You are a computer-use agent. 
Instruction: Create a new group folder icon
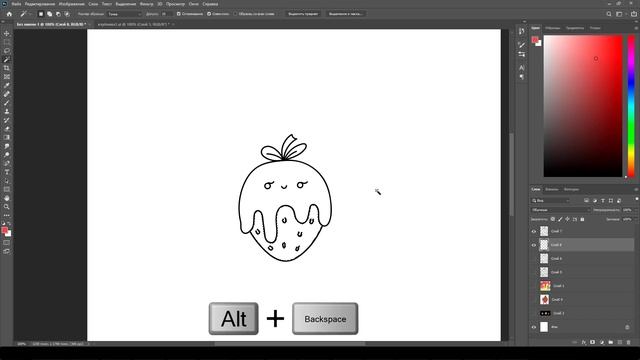tap(611, 342)
